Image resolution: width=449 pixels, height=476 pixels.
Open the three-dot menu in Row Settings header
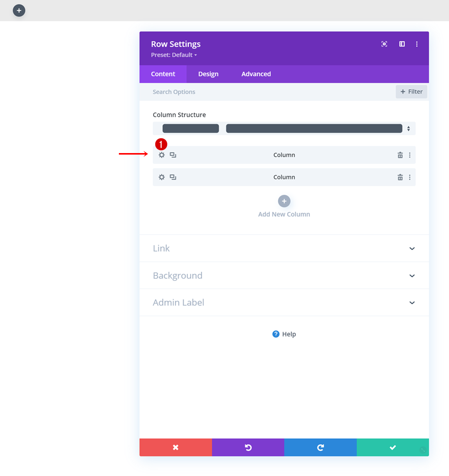[x=416, y=44]
